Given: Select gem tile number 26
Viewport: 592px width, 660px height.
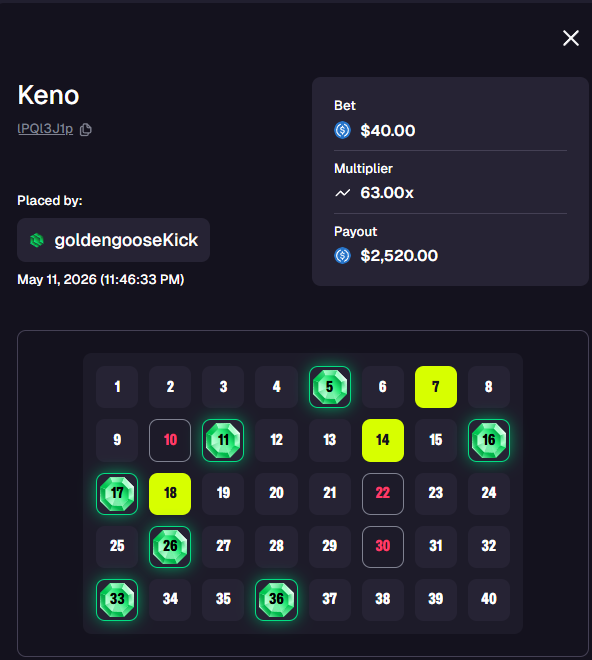Looking at the screenshot, I should click(170, 546).
